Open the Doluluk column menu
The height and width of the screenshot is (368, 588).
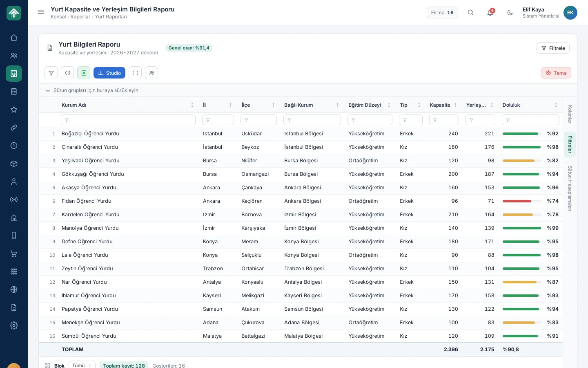[556, 105]
